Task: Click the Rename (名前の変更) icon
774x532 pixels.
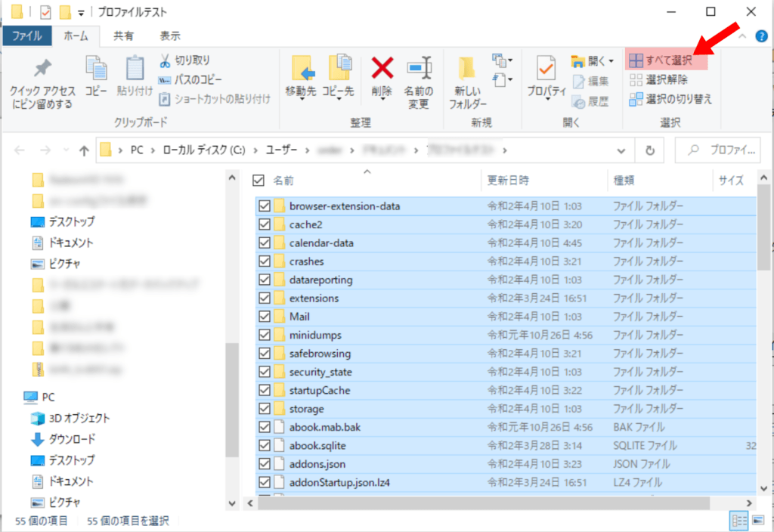Action: pos(419,70)
